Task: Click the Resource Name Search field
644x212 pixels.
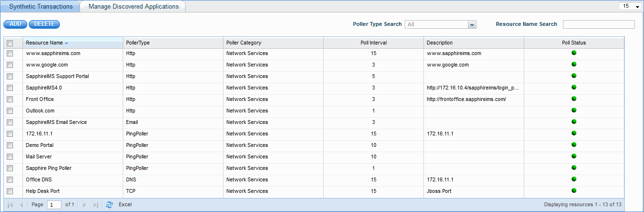Action: click(x=598, y=24)
